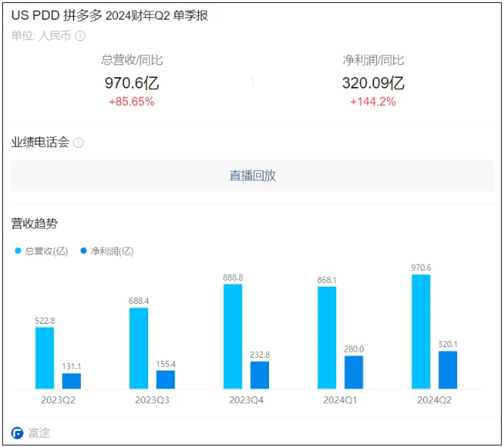Click the 2023Q2 axis label
The height and width of the screenshot is (447, 504).
pyautogui.click(x=58, y=400)
